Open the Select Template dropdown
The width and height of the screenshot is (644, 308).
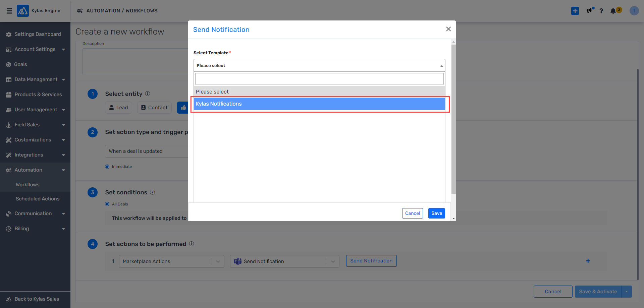click(319, 65)
